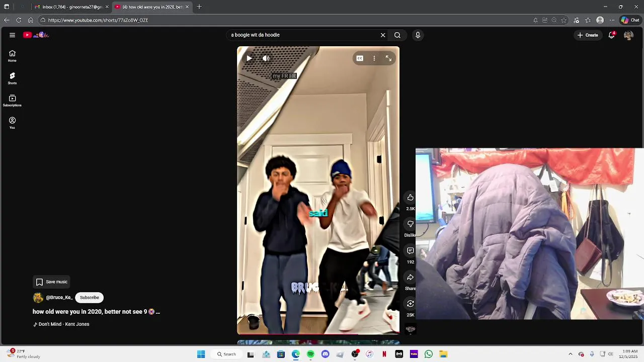The height and width of the screenshot is (362, 644).
Task: Clear the YouTube search text
Action: [383, 35]
